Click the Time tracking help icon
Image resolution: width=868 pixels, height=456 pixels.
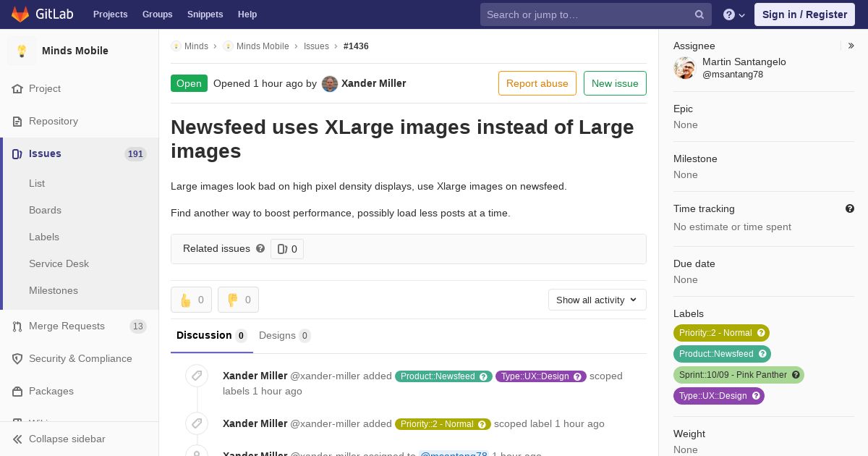click(x=850, y=208)
